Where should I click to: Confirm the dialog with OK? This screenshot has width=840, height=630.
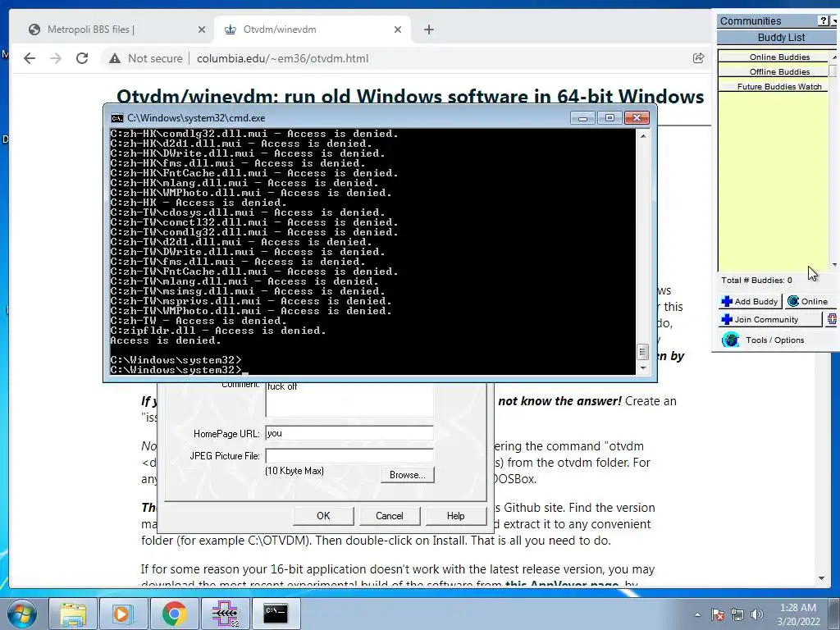[323, 516]
